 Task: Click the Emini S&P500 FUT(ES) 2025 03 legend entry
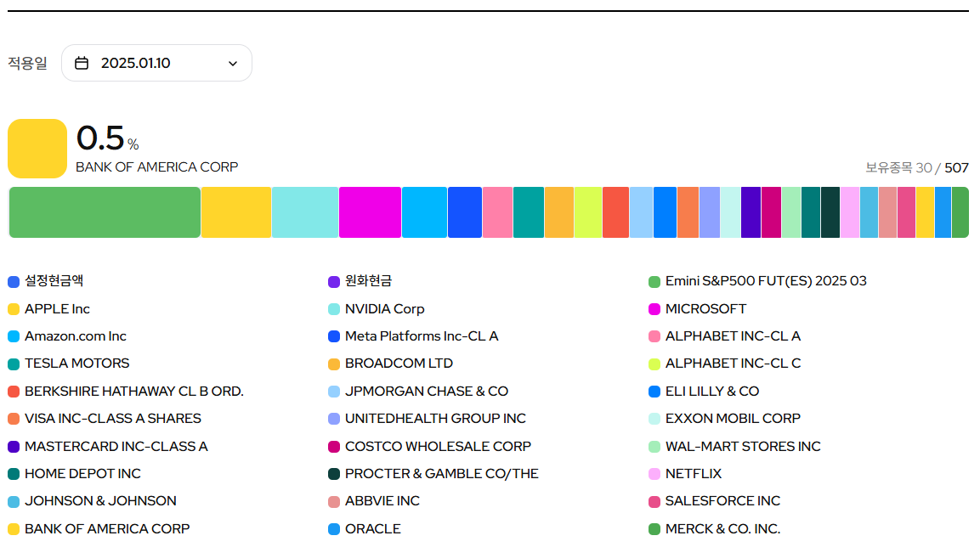click(757, 281)
